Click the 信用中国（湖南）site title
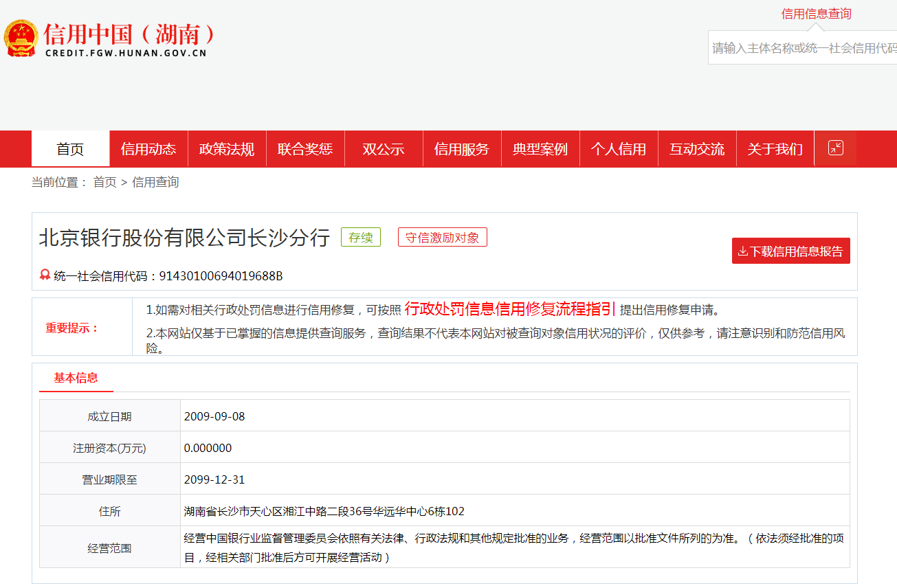This screenshot has height=588, width=897. tap(129, 33)
